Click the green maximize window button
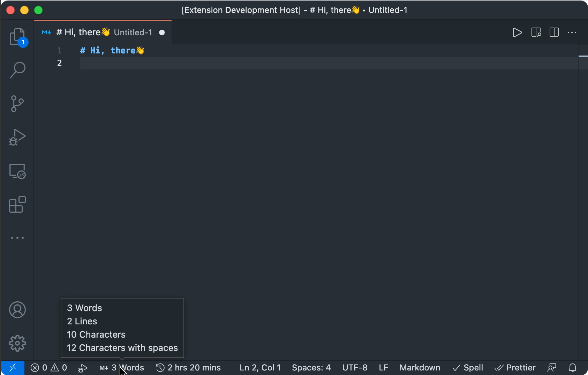588x375 pixels. point(38,10)
